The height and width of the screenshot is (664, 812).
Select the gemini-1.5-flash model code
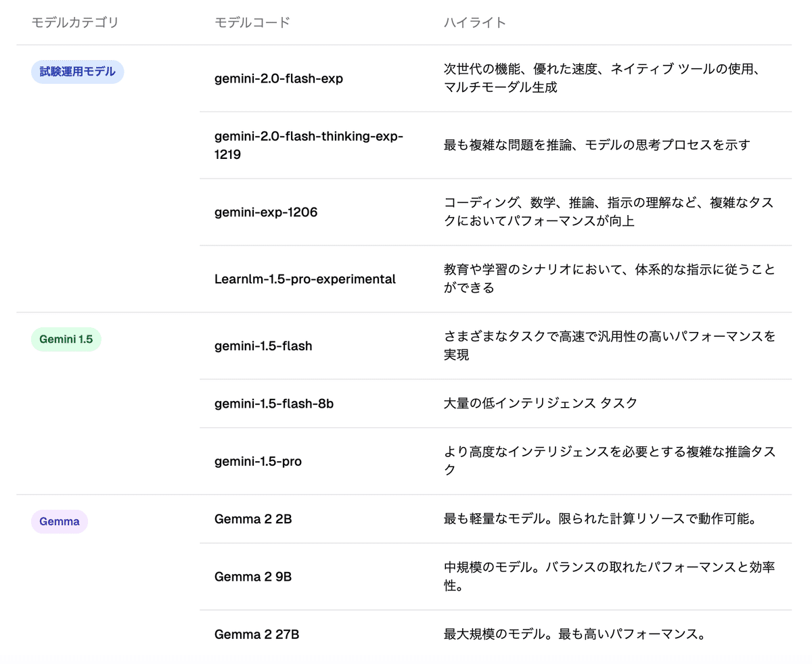click(x=263, y=346)
